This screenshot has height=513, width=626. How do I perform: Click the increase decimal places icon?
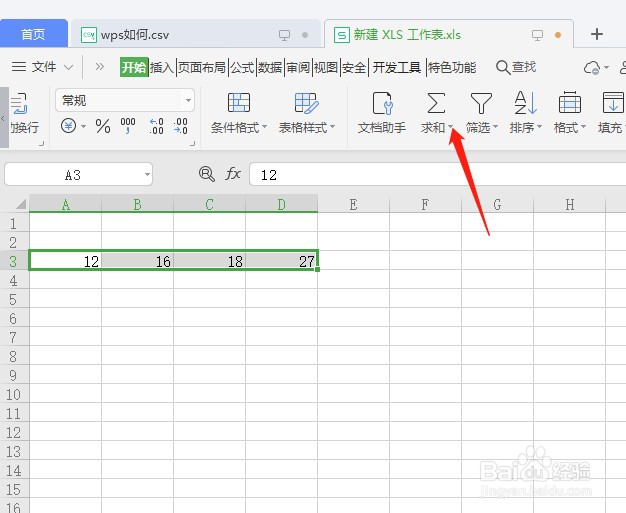pyautogui.click(x=156, y=126)
